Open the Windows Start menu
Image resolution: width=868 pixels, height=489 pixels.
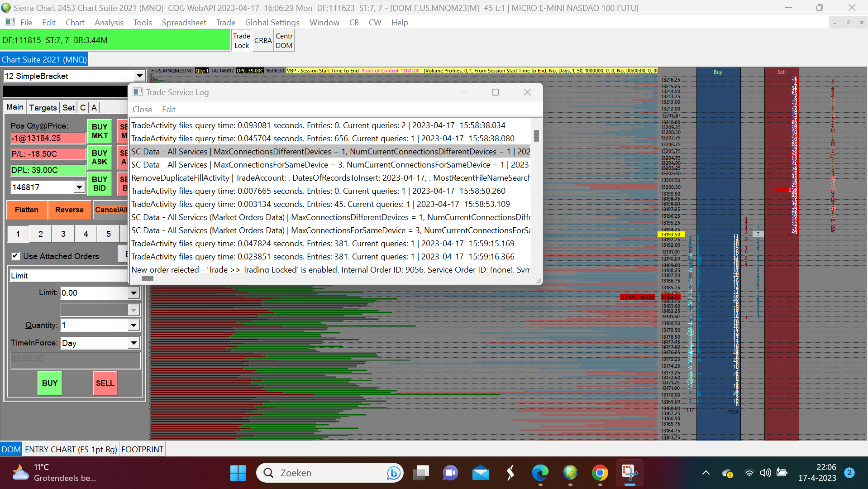(238, 473)
